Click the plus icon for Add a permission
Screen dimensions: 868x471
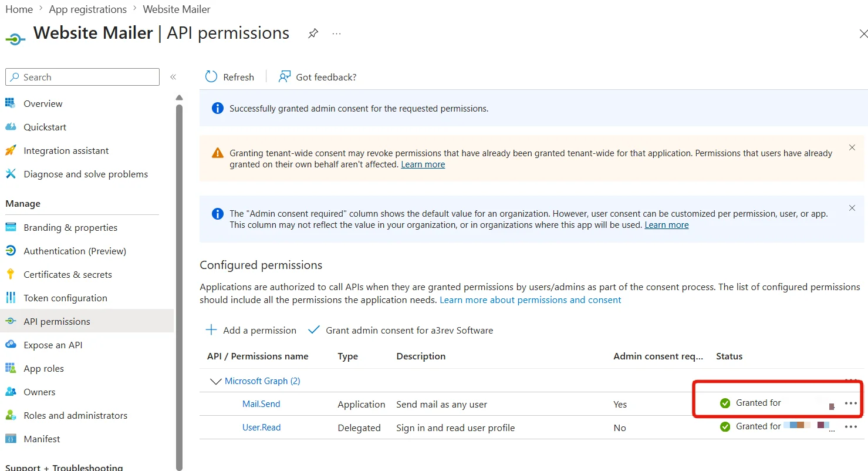click(x=211, y=330)
